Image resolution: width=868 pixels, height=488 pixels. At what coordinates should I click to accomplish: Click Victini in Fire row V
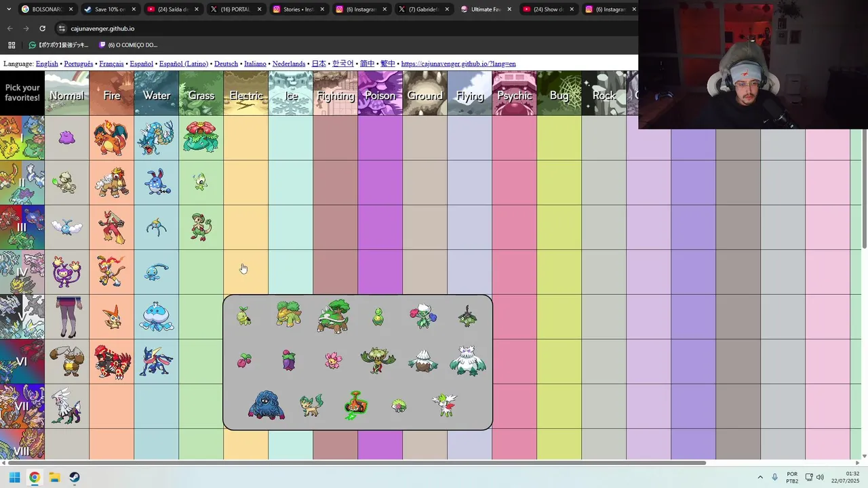111,317
